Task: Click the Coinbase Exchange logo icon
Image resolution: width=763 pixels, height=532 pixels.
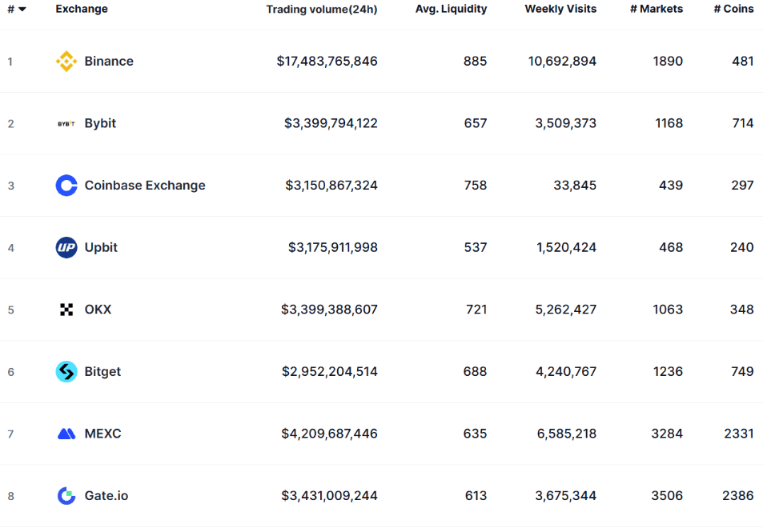Action: [x=66, y=186]
